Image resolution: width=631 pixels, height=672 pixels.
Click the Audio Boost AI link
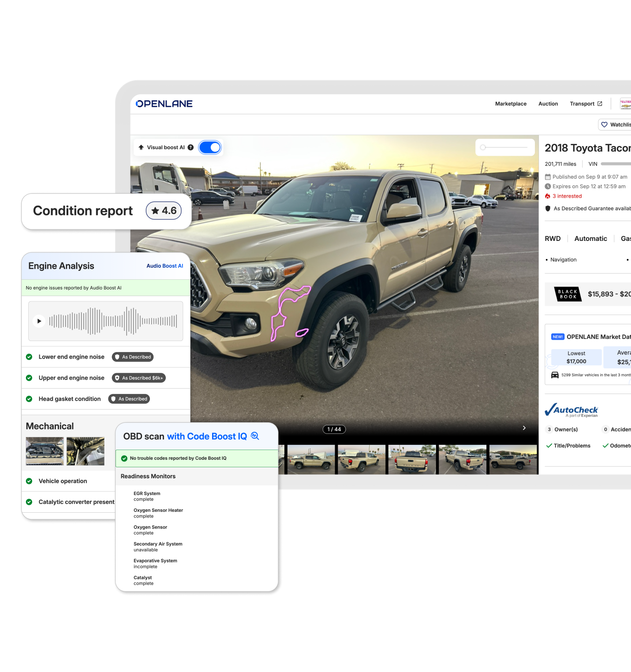164,266
